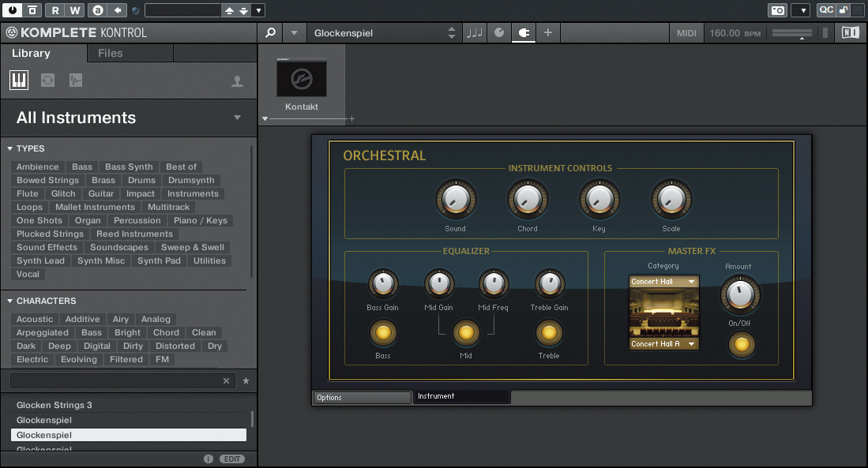Click the Sound knob
Screen dimensions: 868x468
(456, 199)
